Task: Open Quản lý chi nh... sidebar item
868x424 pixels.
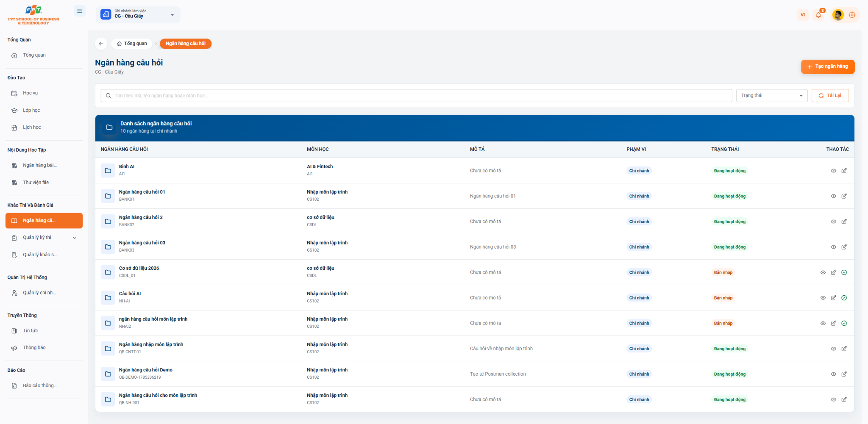Action: click(44, 293)
